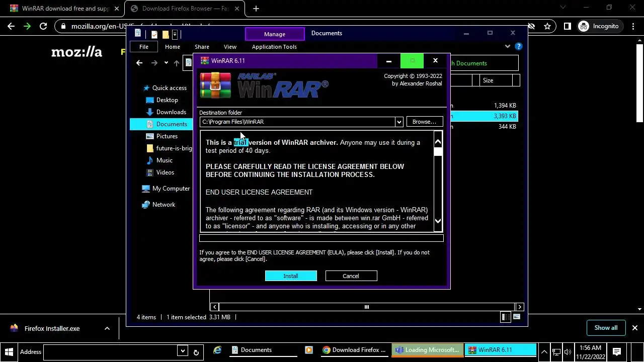The height and width of the screenshot is (362, 644).
Task: Open the File menu in Explorer
Action: click(144, 47)
